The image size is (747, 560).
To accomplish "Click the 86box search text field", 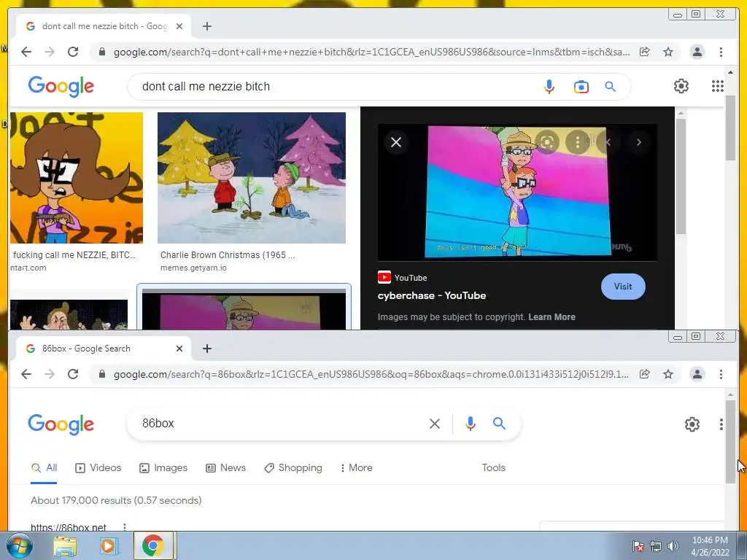I will (281, 424).
